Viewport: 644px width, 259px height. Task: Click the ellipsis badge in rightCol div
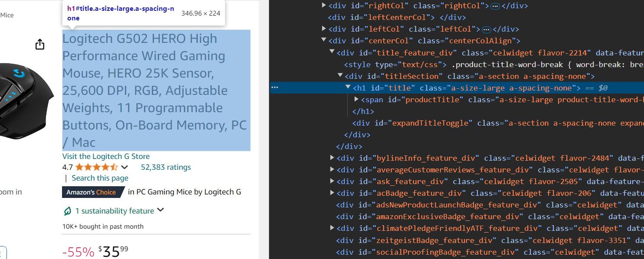pos(496,6)
